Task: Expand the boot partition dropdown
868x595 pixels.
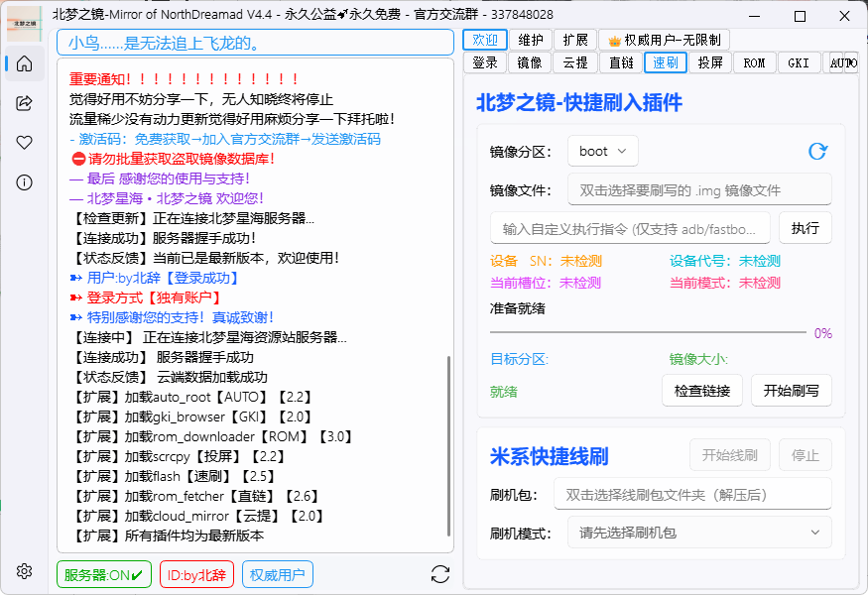Action: [x=603, y=151]
